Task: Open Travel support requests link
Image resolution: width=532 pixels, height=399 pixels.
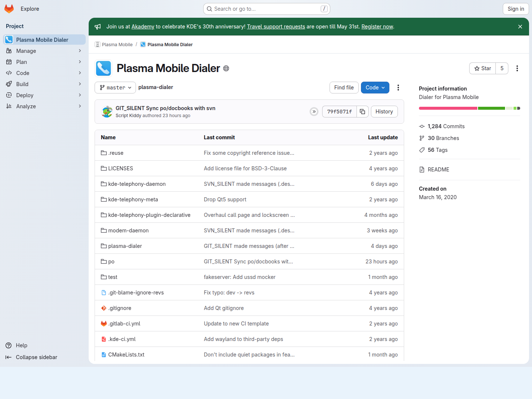Action: click(276, 27)
